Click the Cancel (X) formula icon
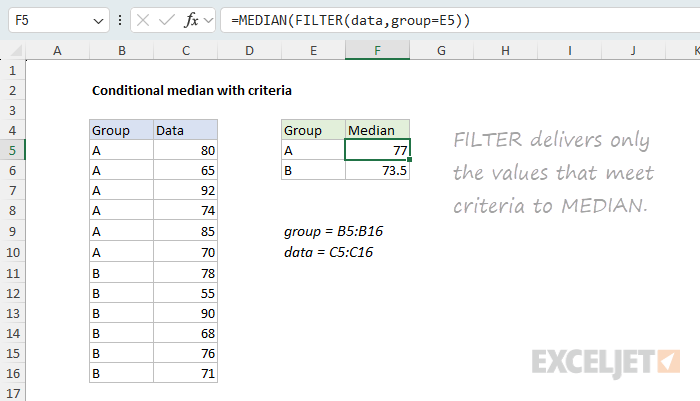 [143, 20]
